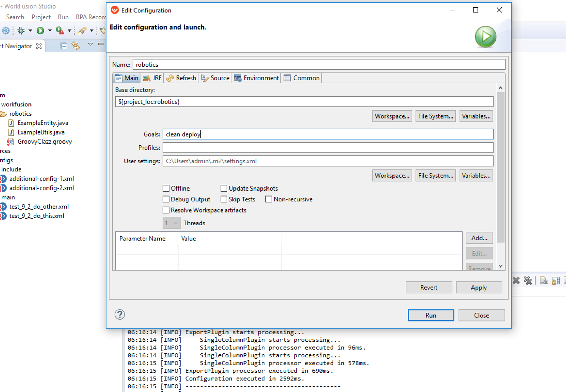Click the Clear Console icon
The width and height of the screenshot is (566, 392).
544,280
